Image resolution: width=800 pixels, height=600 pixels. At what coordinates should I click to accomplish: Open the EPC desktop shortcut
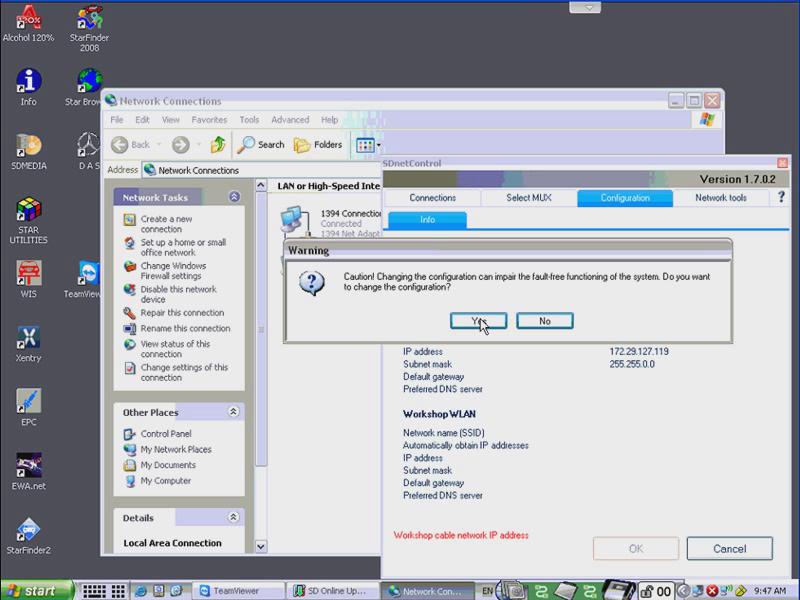coord(28,405)
